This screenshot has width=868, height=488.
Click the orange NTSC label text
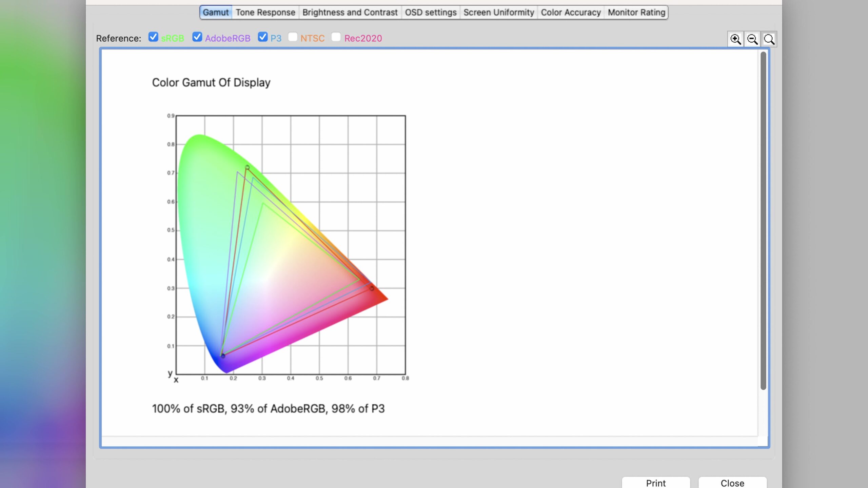click(313, 38)
